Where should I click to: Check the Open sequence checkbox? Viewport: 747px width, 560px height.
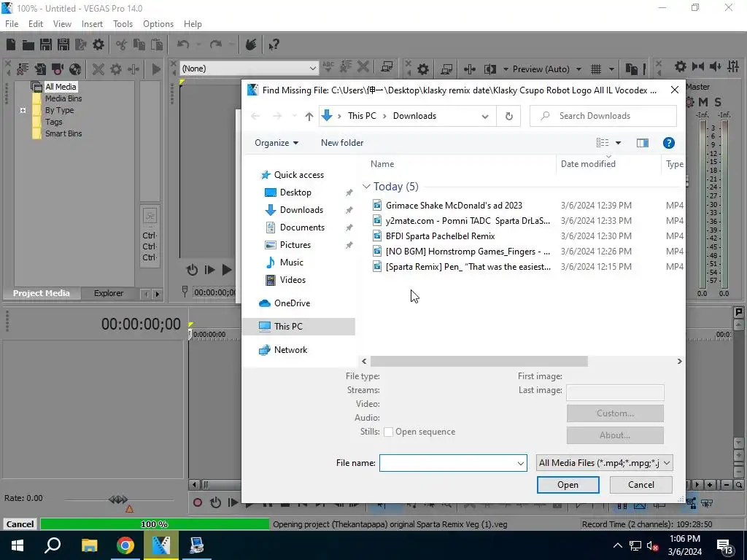[x=388, y=432]
